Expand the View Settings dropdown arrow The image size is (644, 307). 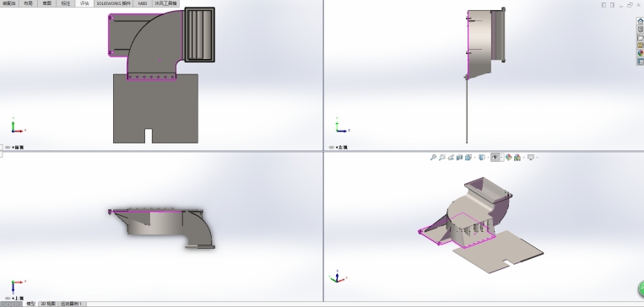click(x=537, y=157)
